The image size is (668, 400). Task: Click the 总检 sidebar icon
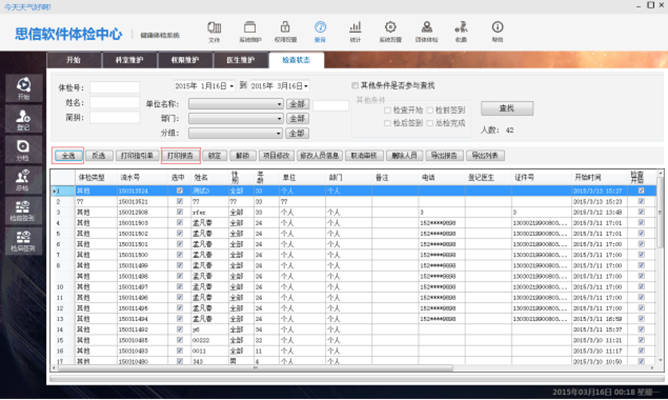tap(23, 180)
